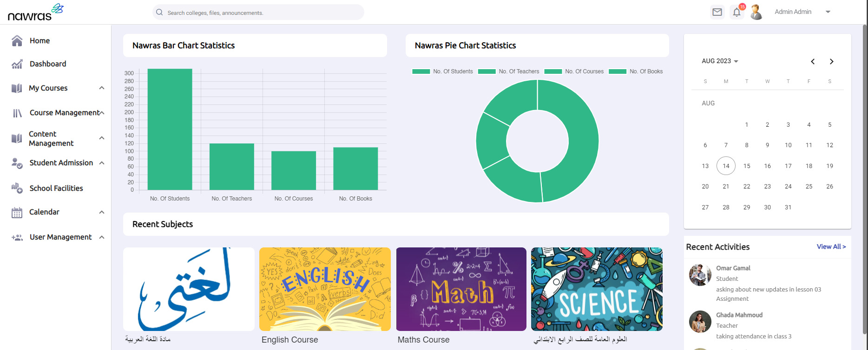Click the School Facilities icon
Image resolution: width=868 pixels, height=350 pixels.
[17, 188]
